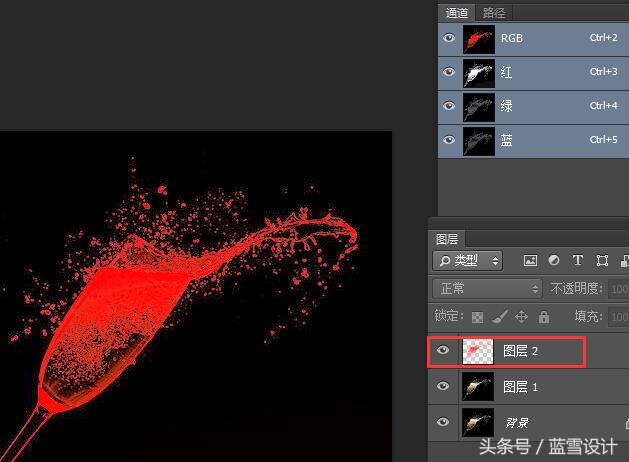The height and width of the screenshot is (462, 629).
Task: Select the 背景 layer name
Action: click(x=517, y=423)
